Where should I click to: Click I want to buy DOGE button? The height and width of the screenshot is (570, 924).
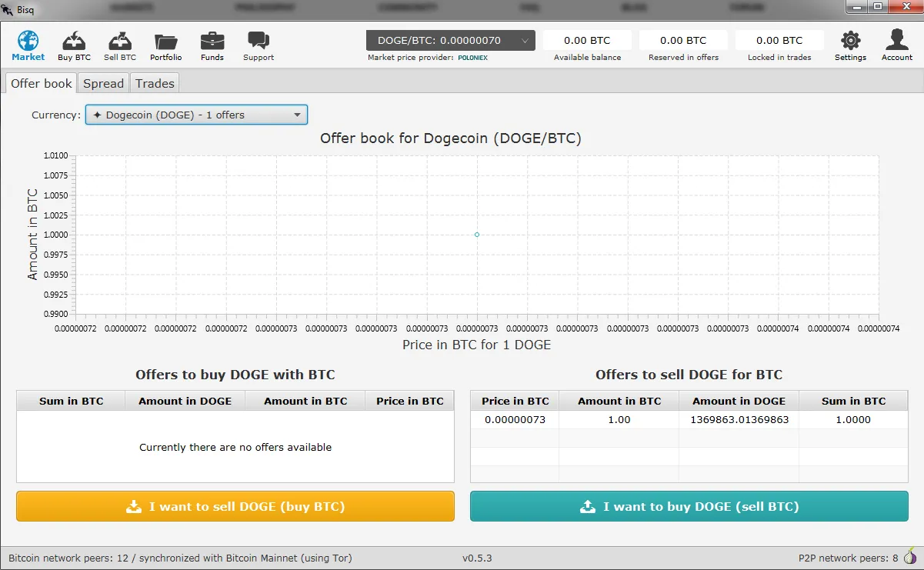(x=689, y=506)
